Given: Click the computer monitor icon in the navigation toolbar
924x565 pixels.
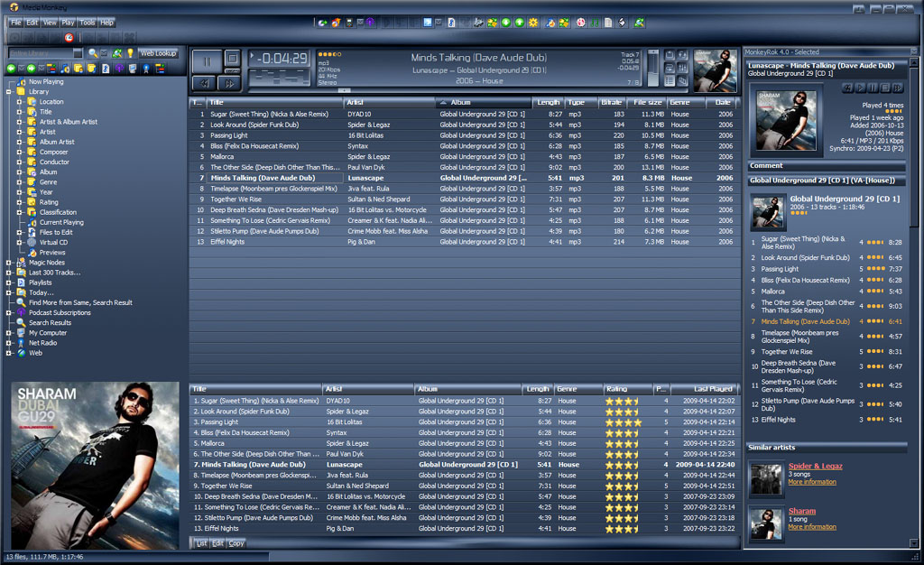Looking at the screenshot, I should click(x=132, y=69).
